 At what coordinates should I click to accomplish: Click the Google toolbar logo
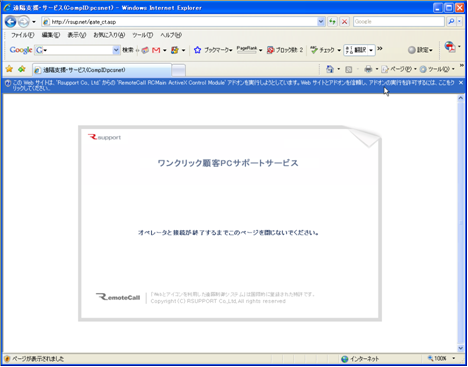[x=21, y=50]
